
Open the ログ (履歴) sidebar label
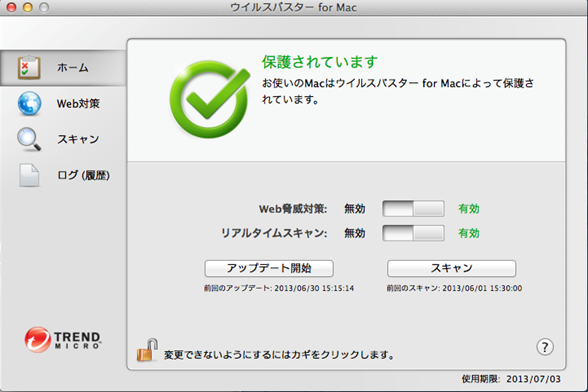[83, 175]
